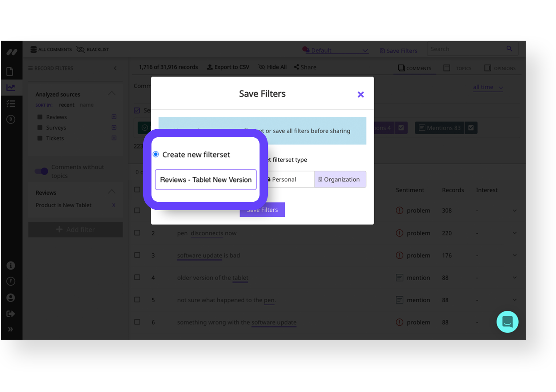Screen dimensions: 556x392
Task: Open the user profile icon in sidebar
Action: [11, 297]
